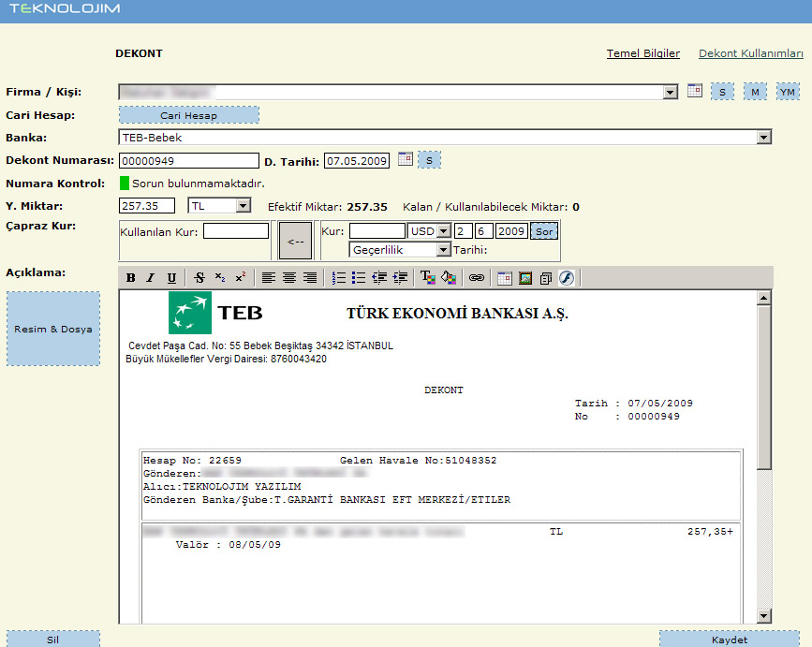This screenshot has height=647, width=812.
Task: Click the S button next to Firma / Kişi
Action: tap(722, 92)
